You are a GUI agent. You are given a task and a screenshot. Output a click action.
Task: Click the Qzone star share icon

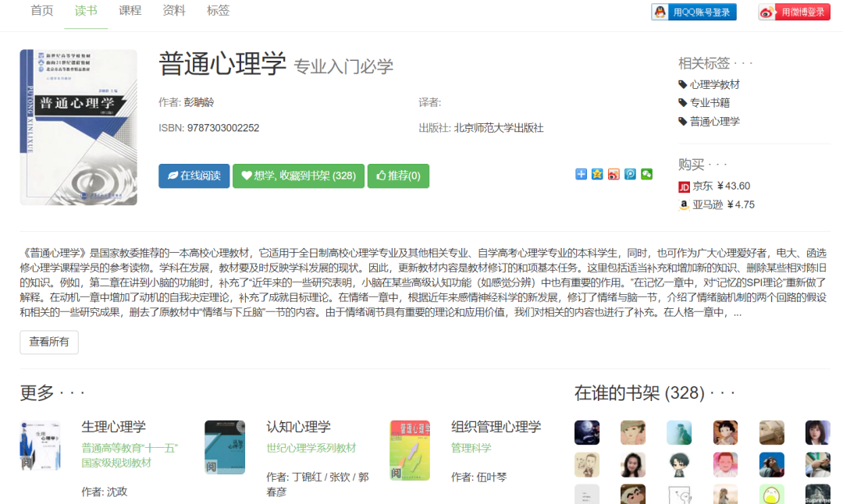pyautogui.click(x=597, y=175)
